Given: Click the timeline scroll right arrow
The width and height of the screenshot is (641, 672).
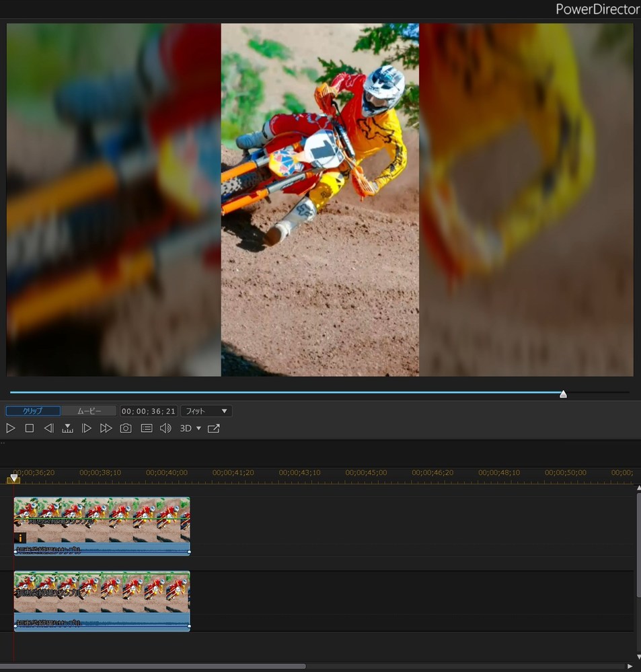Looking at the screenshot, I should [630, 667].
